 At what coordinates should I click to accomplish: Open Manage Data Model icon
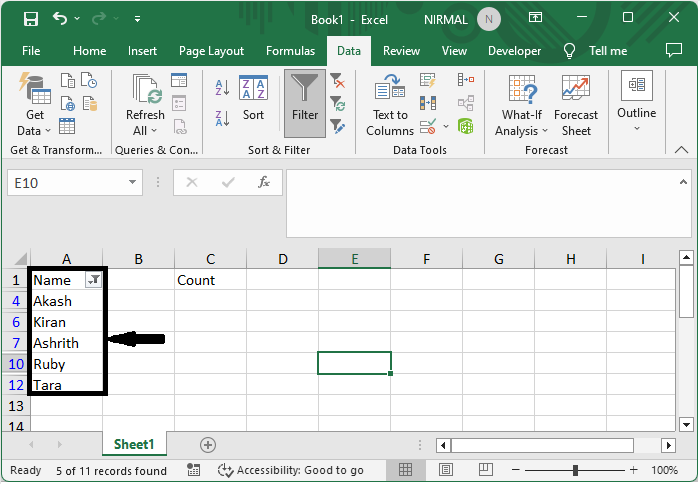(x=466, y=126)
